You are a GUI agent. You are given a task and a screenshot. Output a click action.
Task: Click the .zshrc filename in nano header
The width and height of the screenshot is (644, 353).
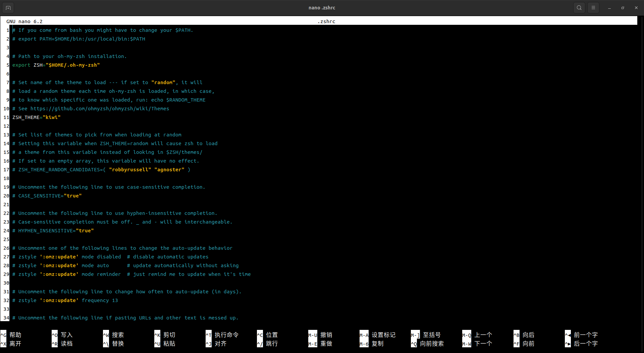(326, 21)
